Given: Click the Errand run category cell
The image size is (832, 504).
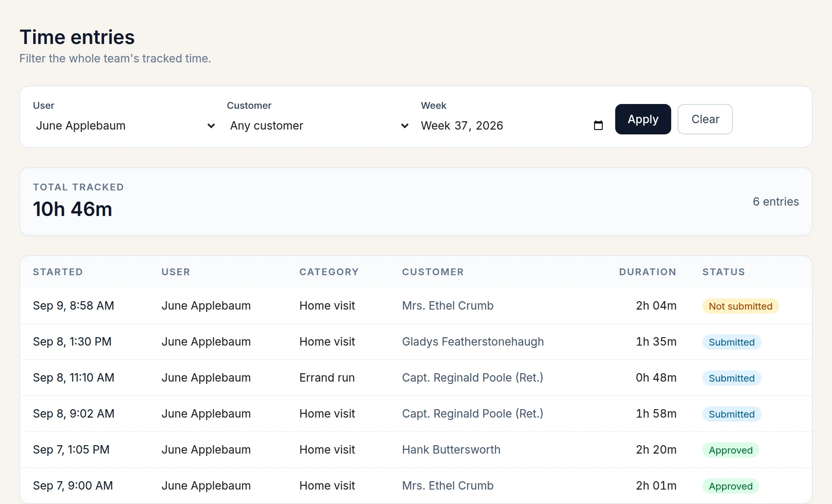Looking at the screenshot, I should (x=327, y=378).
